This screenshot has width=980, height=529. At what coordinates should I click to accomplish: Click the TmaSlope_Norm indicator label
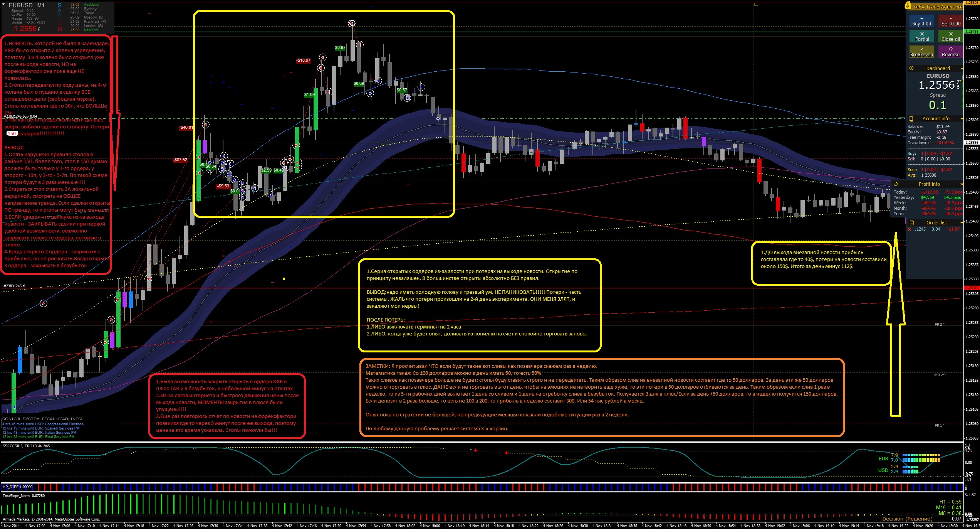[23, 496]
